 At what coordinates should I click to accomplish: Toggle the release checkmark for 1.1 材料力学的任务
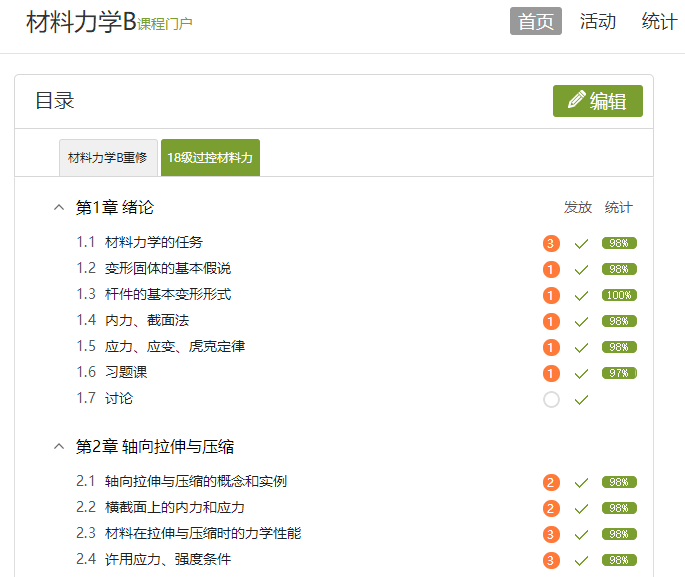[581, 243]
